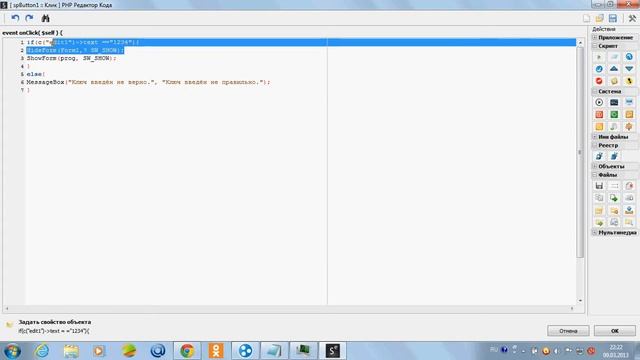Click the horizontal scrollbar right arrow

click(572, 309)
